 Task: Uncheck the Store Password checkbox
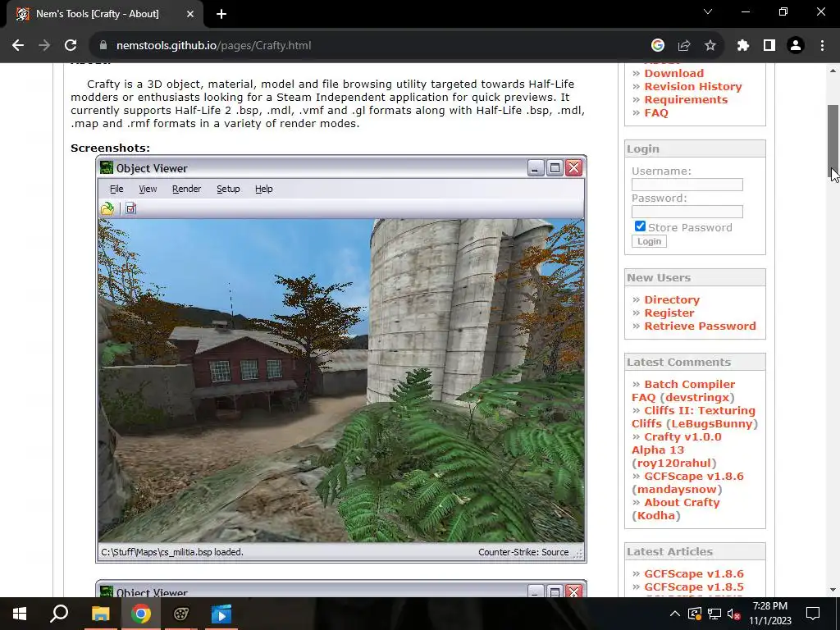click(640, 226)
